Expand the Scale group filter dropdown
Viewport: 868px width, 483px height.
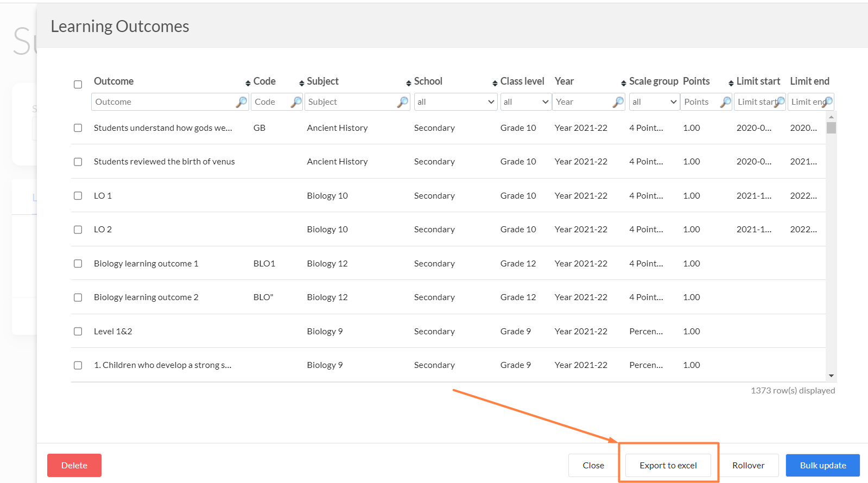[x=654, y=102]
